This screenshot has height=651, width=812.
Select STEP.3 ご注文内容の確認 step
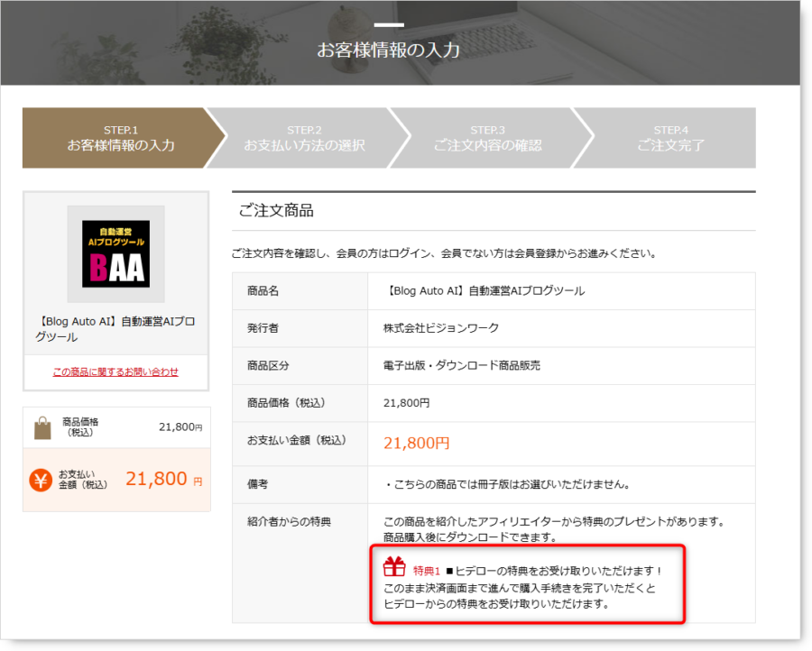tap(488, 138)
